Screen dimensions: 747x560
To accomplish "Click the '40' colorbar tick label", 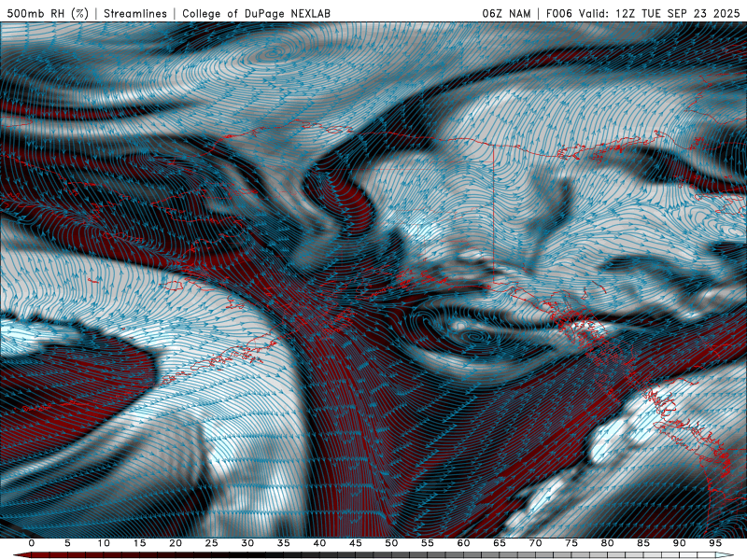I will [x=319, y=543].
